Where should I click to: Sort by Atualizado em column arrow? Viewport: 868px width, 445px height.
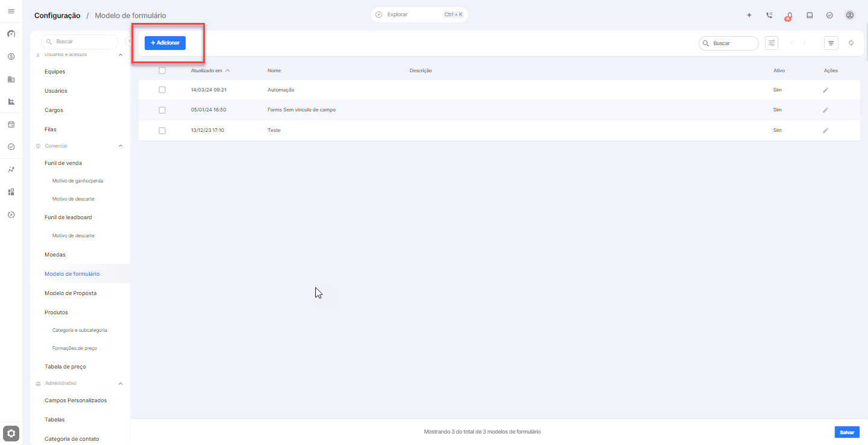pos(227,70)
